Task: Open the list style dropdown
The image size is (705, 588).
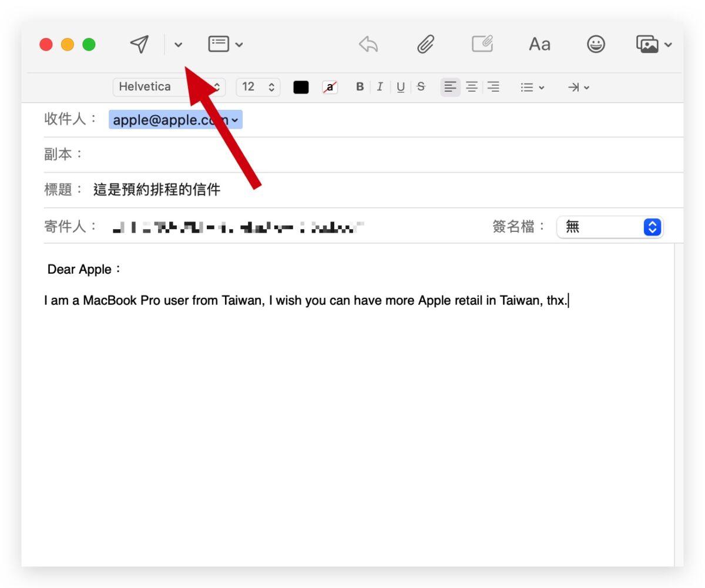Action: coord(532,87)
